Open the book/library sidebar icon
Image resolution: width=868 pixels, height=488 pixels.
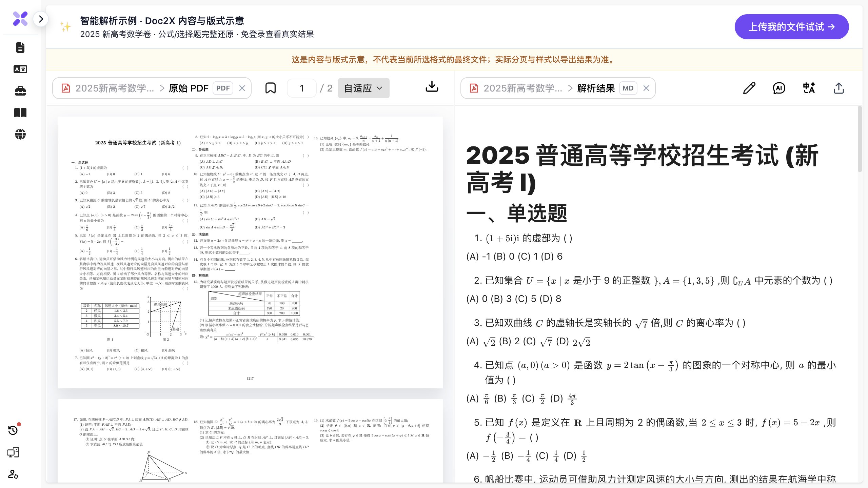20,113
